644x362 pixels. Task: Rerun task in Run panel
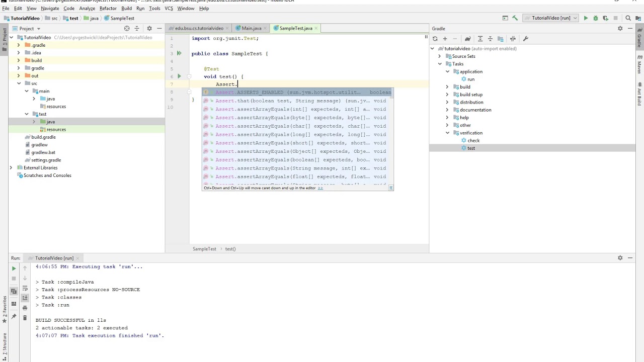point(14,268)
